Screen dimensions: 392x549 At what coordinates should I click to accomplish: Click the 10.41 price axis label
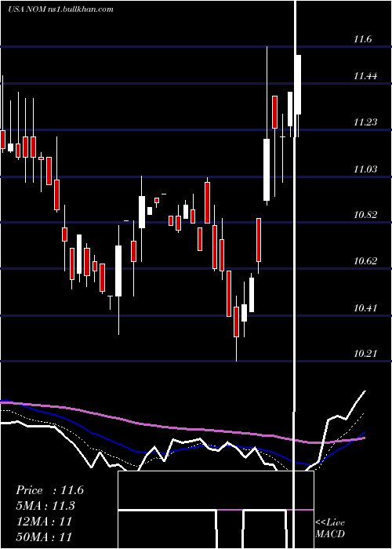(365, 308)
